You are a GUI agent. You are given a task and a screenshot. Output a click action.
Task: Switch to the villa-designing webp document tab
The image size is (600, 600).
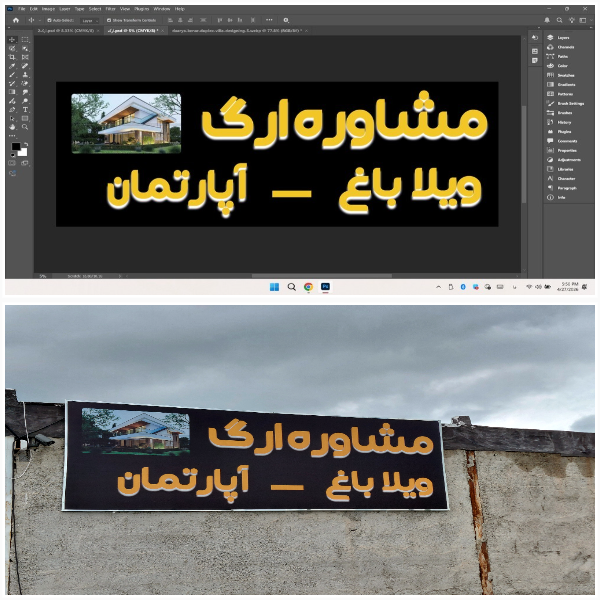click(x=236, y=31)
